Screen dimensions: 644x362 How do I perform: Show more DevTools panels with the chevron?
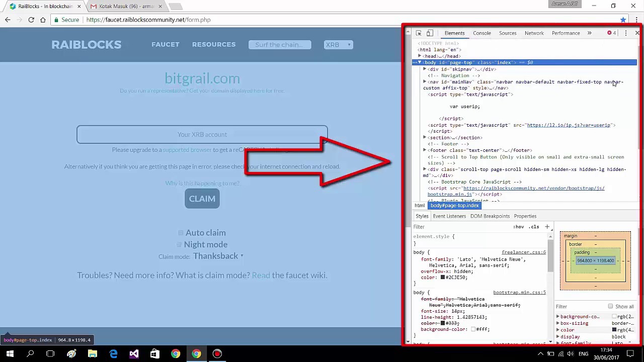[x=589, y=33]
